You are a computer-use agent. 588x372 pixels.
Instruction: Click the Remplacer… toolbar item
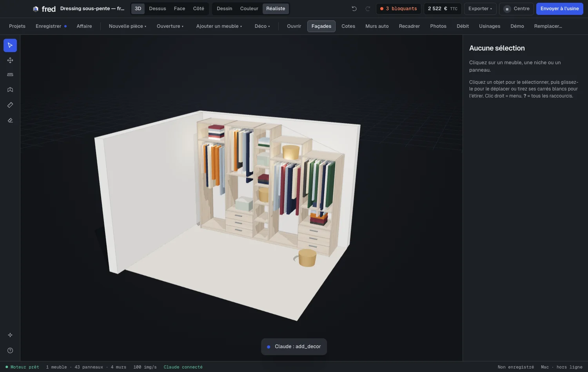(548, 26)
